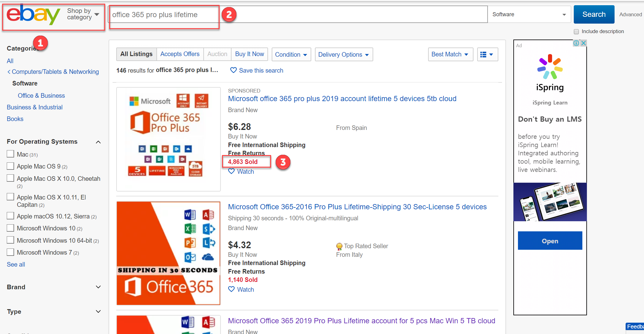Click the heart to save this search
Viewport: 644px width, 334px height.
tap(233, 70)
